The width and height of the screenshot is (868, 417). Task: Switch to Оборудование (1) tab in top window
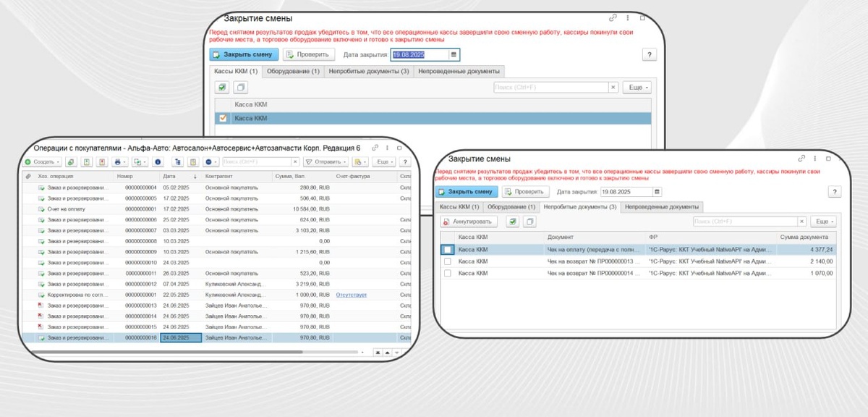pyautogui.click(x=293, y=71)
